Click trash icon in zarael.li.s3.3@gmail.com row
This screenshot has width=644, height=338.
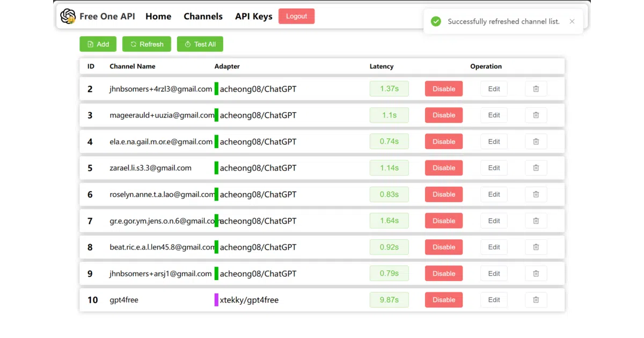tap(536, 168)
